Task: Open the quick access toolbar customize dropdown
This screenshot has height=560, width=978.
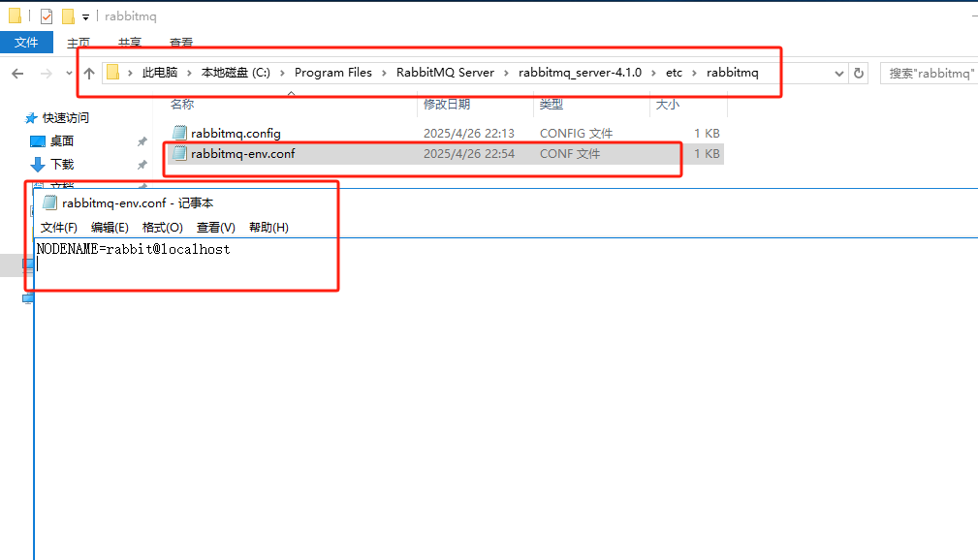Action: (x=85, y=16)
